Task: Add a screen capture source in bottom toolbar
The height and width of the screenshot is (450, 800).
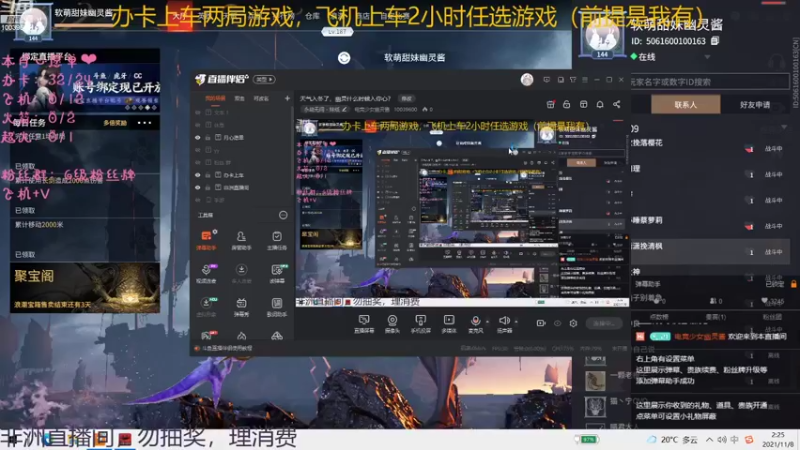Action: point(364,323)
